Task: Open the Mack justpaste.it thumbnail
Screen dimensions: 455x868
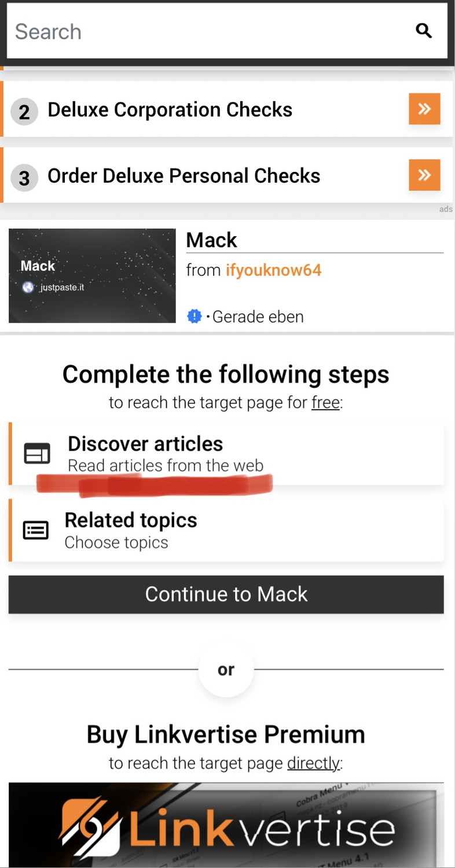Action: coord(92,275)
